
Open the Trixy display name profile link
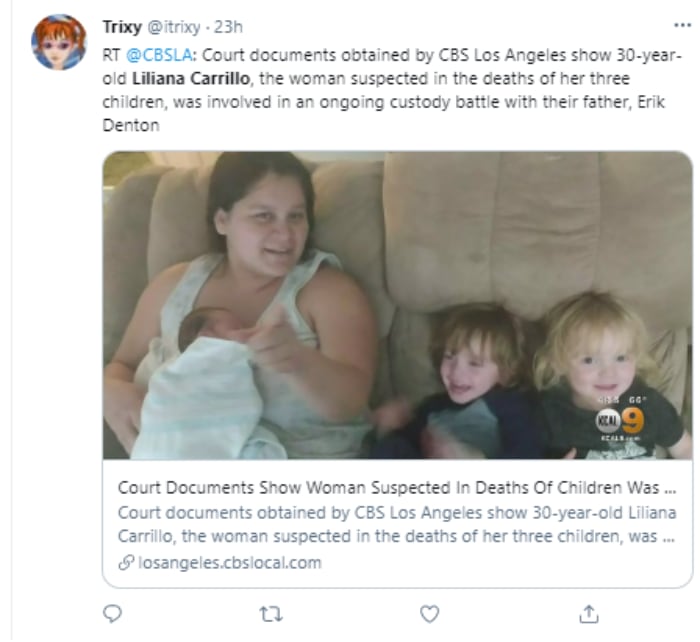pos(122,26)
